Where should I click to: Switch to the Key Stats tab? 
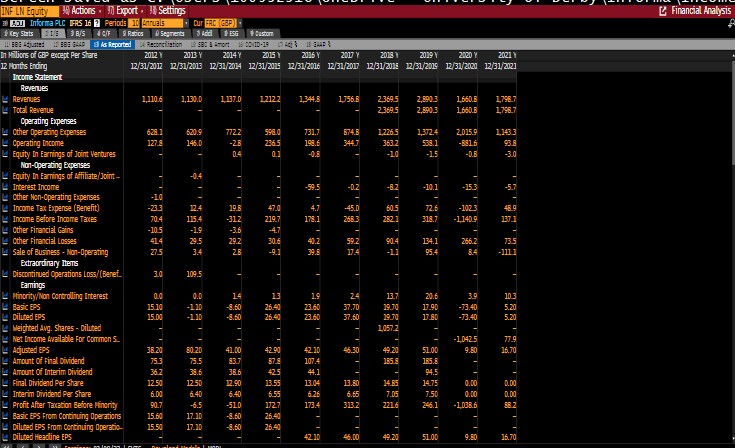pos(19,33)
